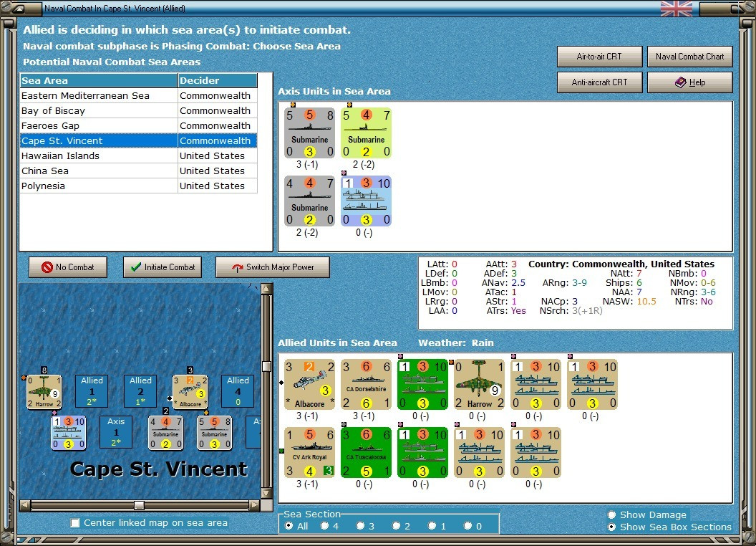Click the No Combat button
The width and height of the screenshot is (756, 546).
click(68, 267)
